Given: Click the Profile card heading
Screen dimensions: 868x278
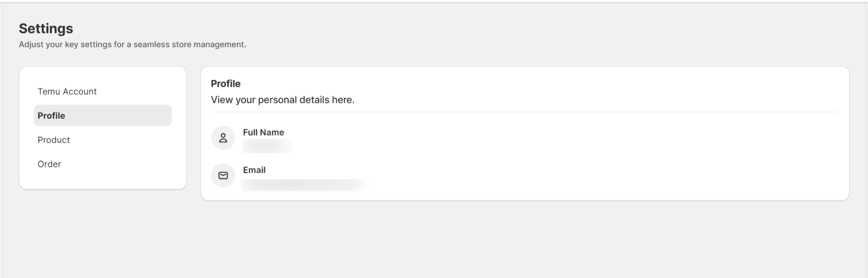Looking at the screenshot, I should pos(226,83).
